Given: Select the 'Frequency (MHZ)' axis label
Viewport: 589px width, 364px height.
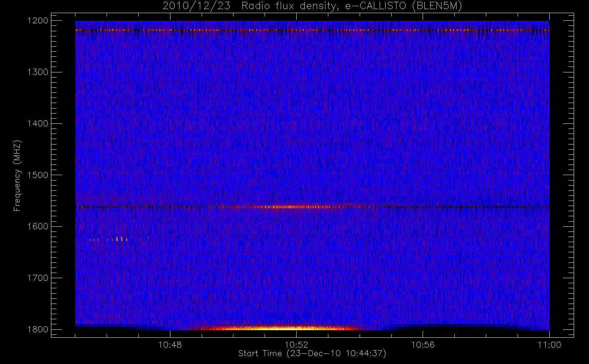Looking at the screenshot, I should (17, 175).
